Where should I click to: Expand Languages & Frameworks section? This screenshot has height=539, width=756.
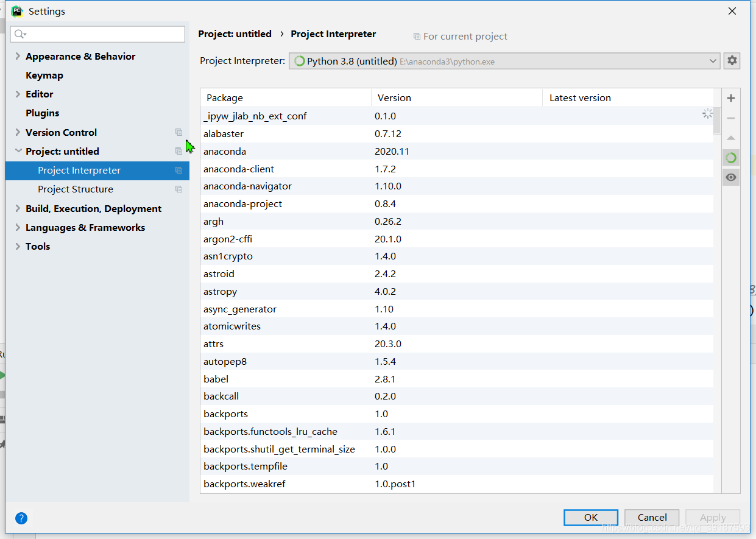tap(18, 227)
